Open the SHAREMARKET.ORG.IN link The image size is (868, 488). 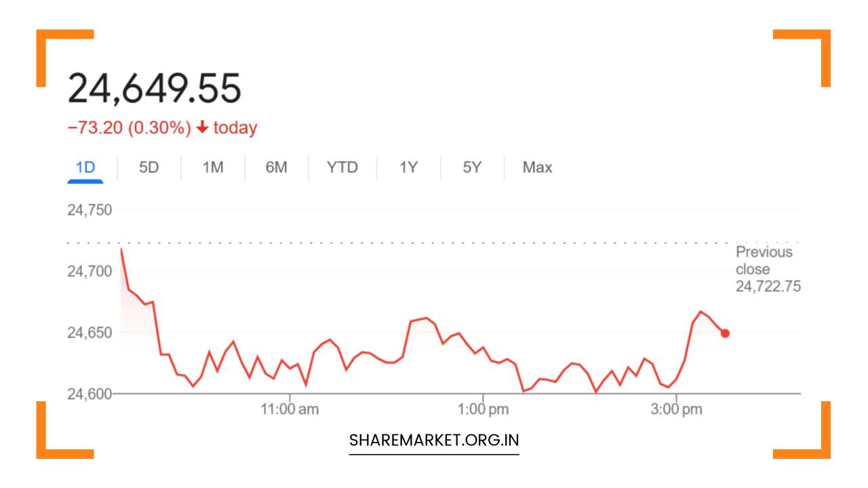[x=433, y=440]
